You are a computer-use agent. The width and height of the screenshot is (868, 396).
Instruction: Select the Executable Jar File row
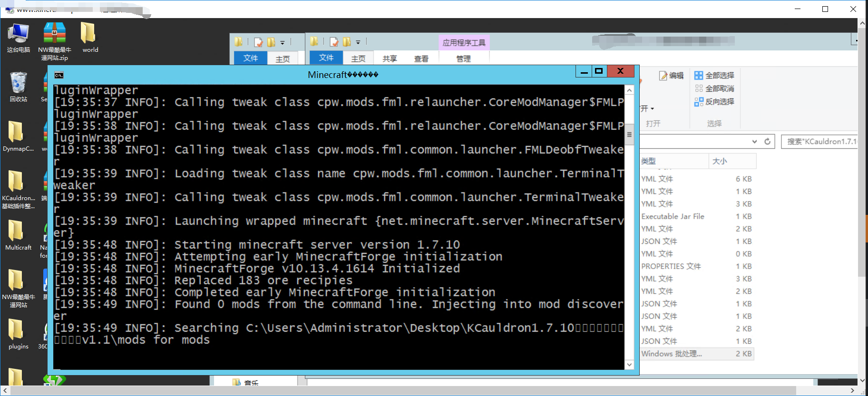tap(697, 216)
